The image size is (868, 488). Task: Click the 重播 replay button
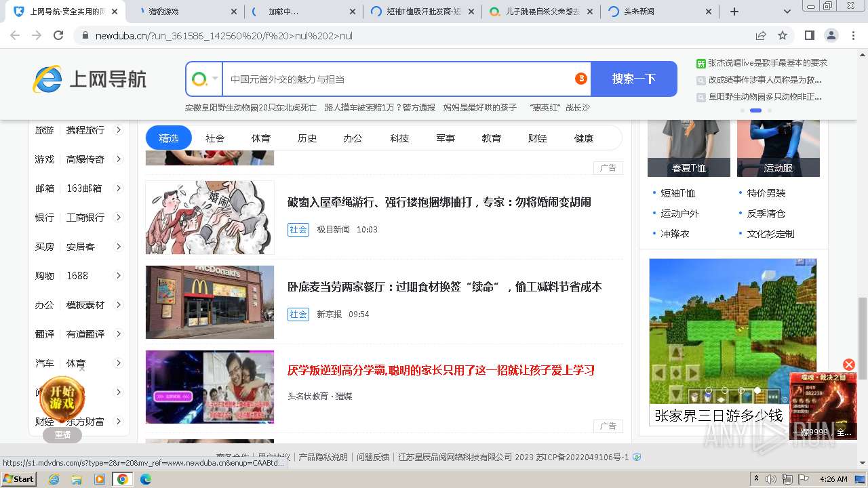point(62,435)
